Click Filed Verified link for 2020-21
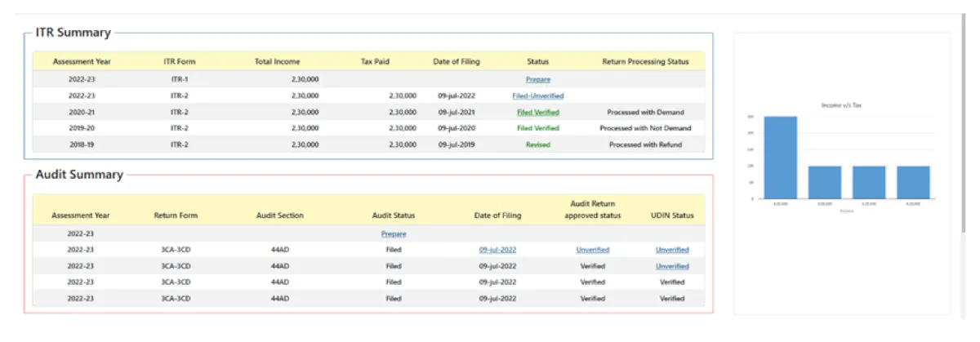Screen dimensions: 980x342 pos(537,112)
